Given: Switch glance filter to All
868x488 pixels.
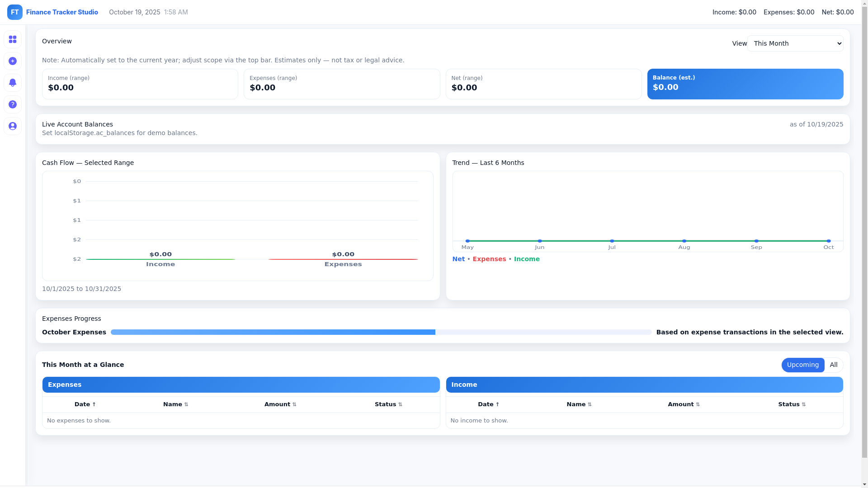Looking at the screenshot, I should pyautogui.click(x=834, y=365).
